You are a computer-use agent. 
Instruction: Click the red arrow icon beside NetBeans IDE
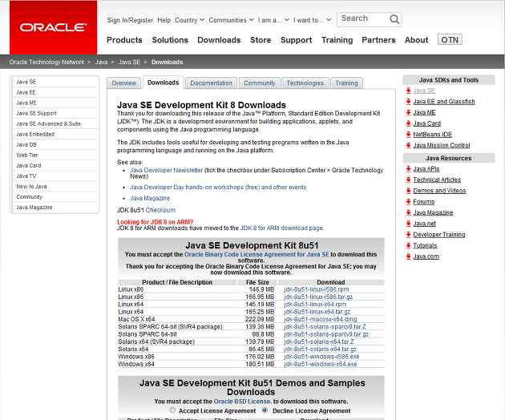[408, 135]
